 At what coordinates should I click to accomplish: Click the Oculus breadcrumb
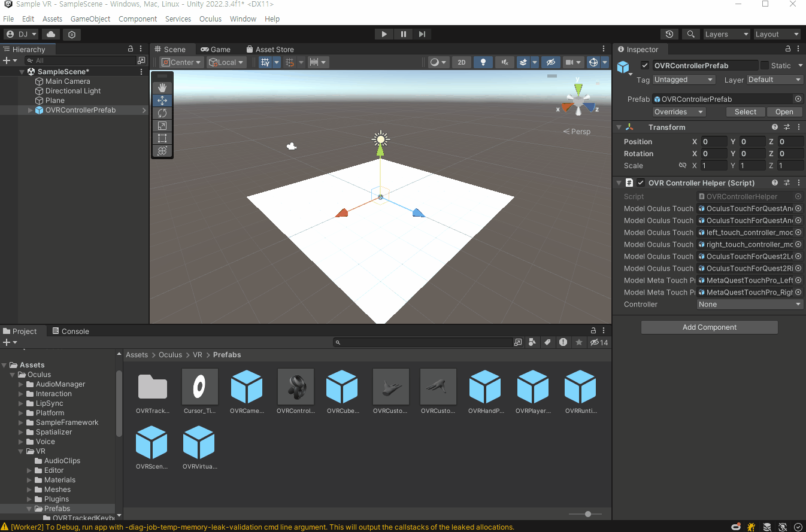pos(170,355)
